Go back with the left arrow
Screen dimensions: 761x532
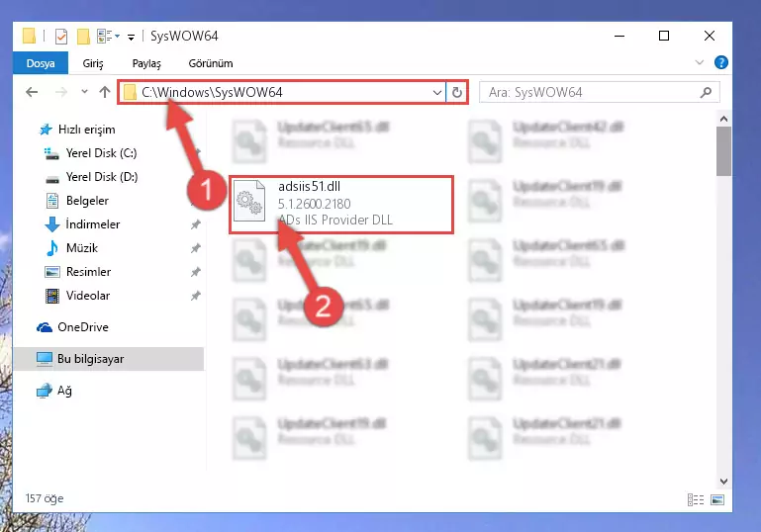tap(32, 92)
